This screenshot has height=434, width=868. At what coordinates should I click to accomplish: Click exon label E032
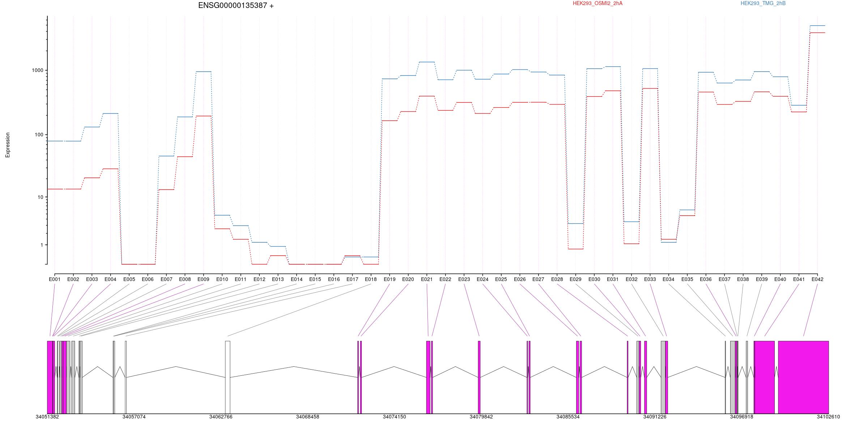631,279
